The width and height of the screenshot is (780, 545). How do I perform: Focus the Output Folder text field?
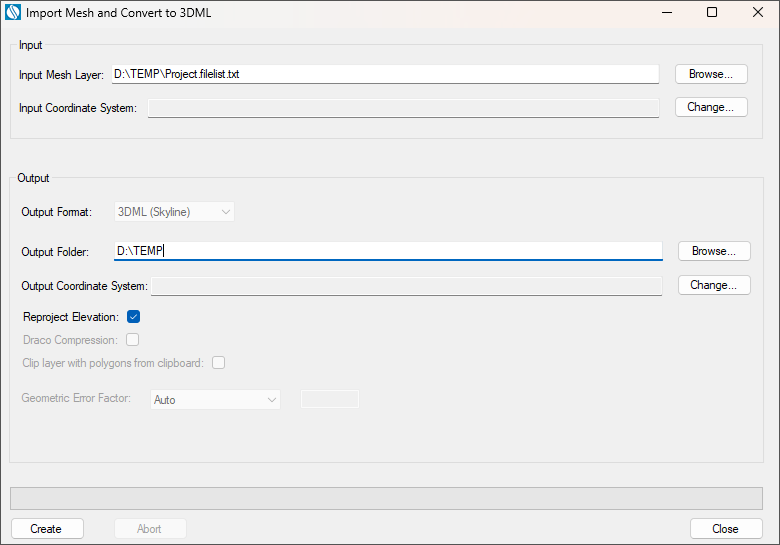(x=388, y=251)
